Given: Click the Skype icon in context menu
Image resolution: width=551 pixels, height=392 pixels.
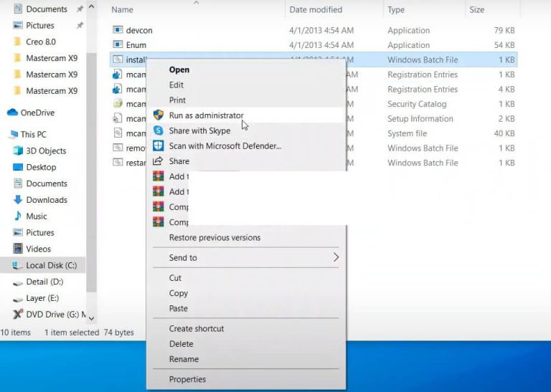Looking at the screenshot, I should tap(159, 130).
